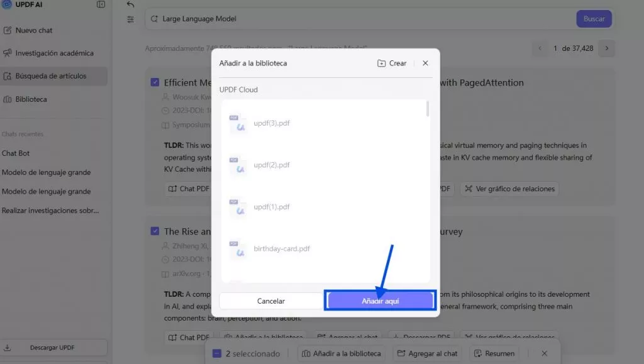Select the updf(1).pdf file
Viewport: 644px width, 364px height.
[325, 207]
